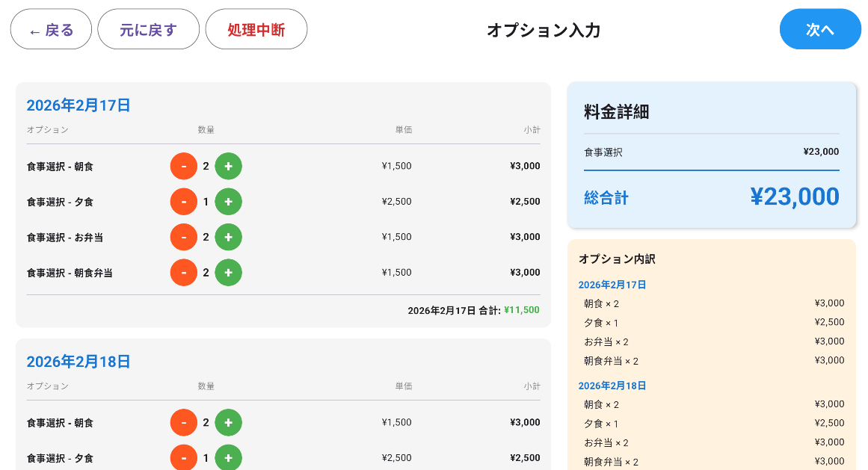Viewport: 868px width, 470px height.
Task: Select the 2026年2月17日 heading
Action: tap(78, 105)
